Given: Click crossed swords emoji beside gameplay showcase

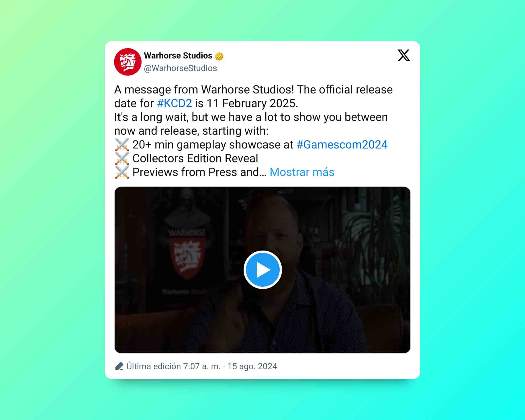Looking at the screenshot, I should click(x=122, y=145).
